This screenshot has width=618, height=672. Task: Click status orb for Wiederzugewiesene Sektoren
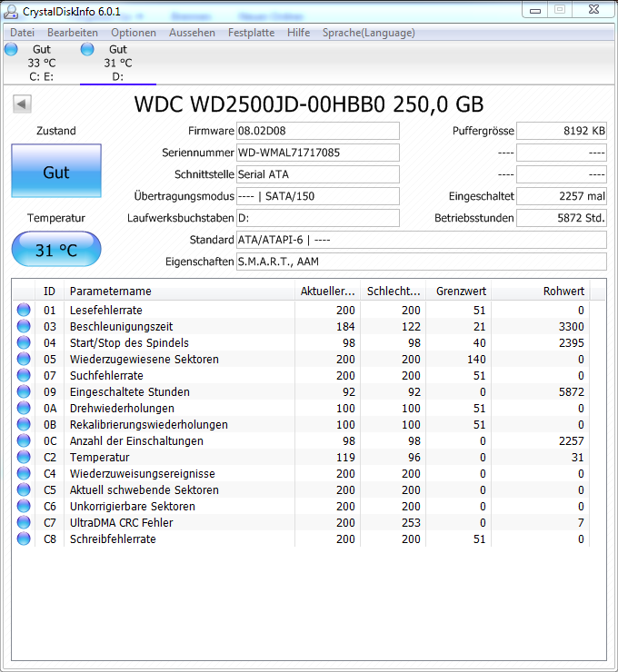pyautogui.click(x=24, y=359)
